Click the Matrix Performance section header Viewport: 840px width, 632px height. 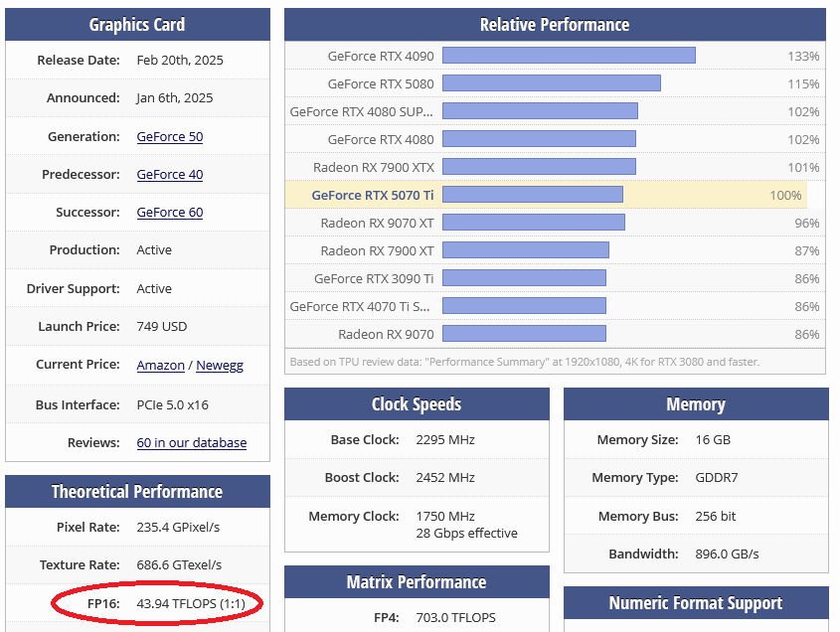417,582
